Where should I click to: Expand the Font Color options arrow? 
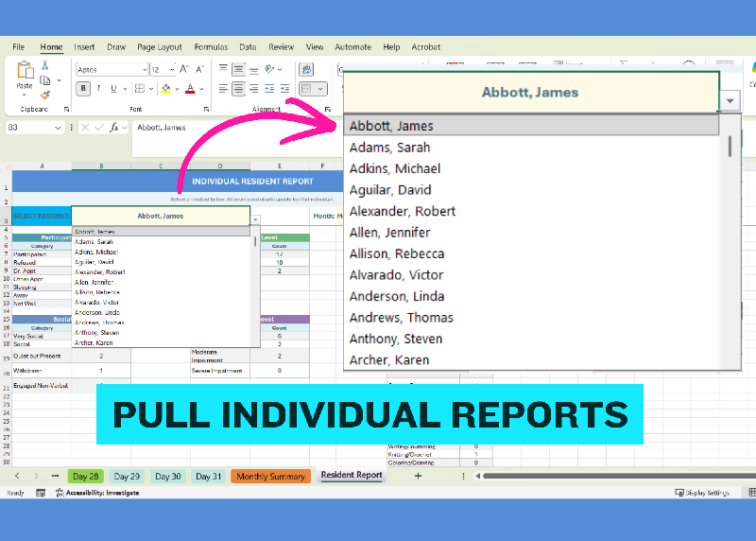[x=201, y=89]
